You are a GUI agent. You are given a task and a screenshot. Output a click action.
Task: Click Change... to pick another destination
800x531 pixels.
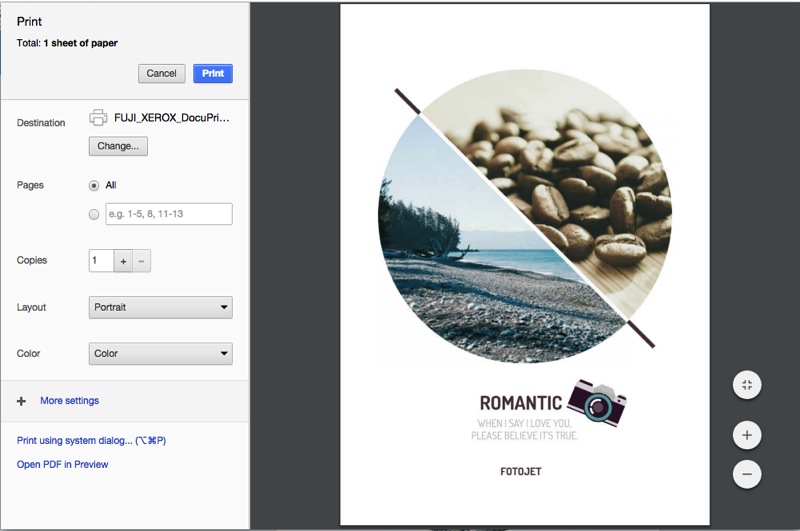click(x=118, y=146)
